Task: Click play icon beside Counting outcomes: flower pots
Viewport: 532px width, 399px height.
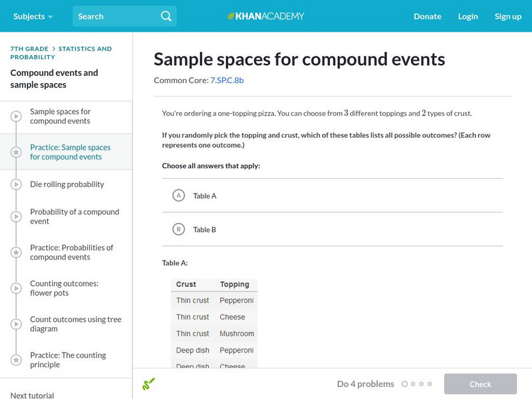Action: pyautogui.click(x=16, y=288)
